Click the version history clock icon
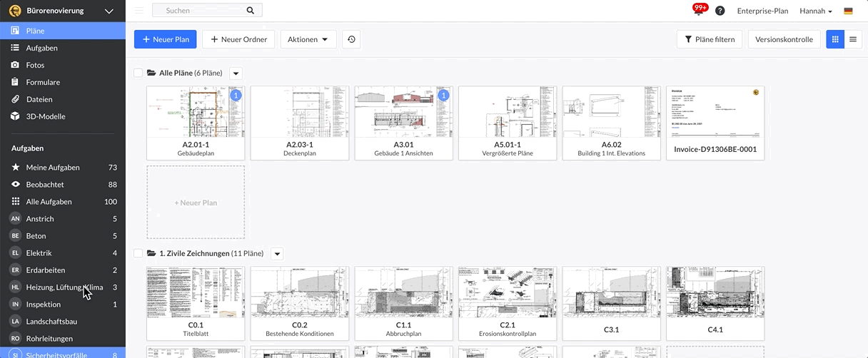 [x=351, y=39]
